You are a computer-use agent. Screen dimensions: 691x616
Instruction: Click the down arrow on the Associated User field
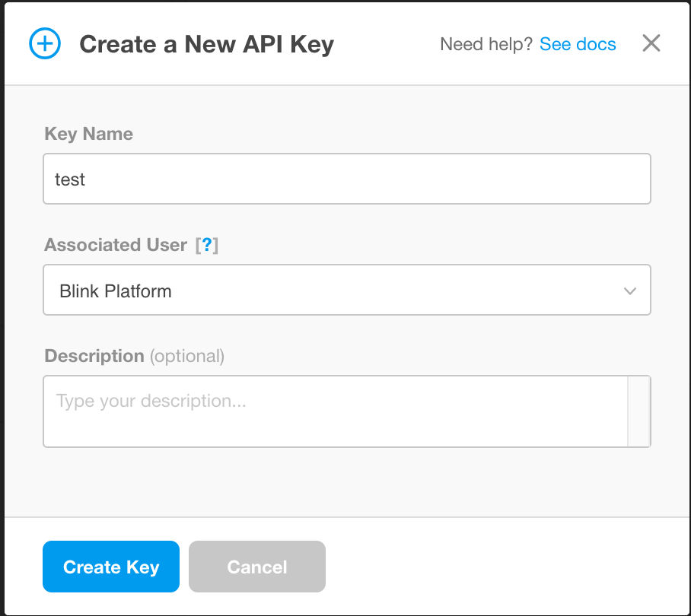(629, 290)
